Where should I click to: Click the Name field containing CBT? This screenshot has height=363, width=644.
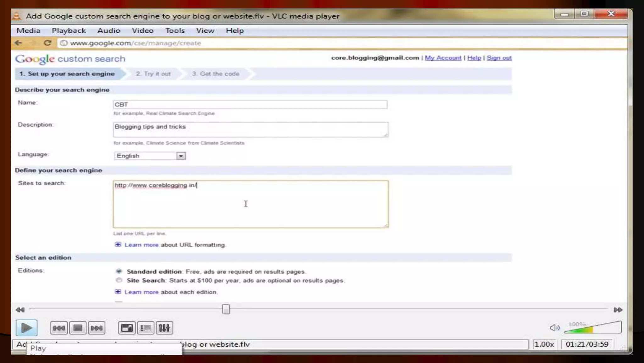tap(250, 104)
